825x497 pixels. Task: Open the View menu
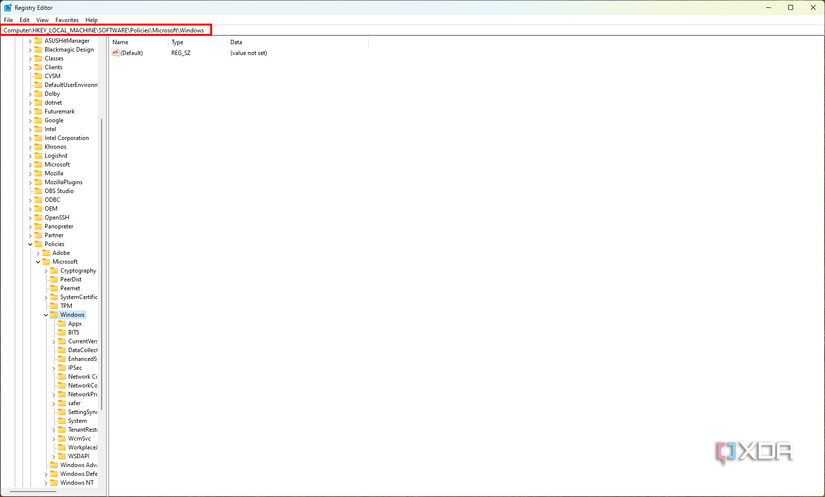click(x=42, y=20)
